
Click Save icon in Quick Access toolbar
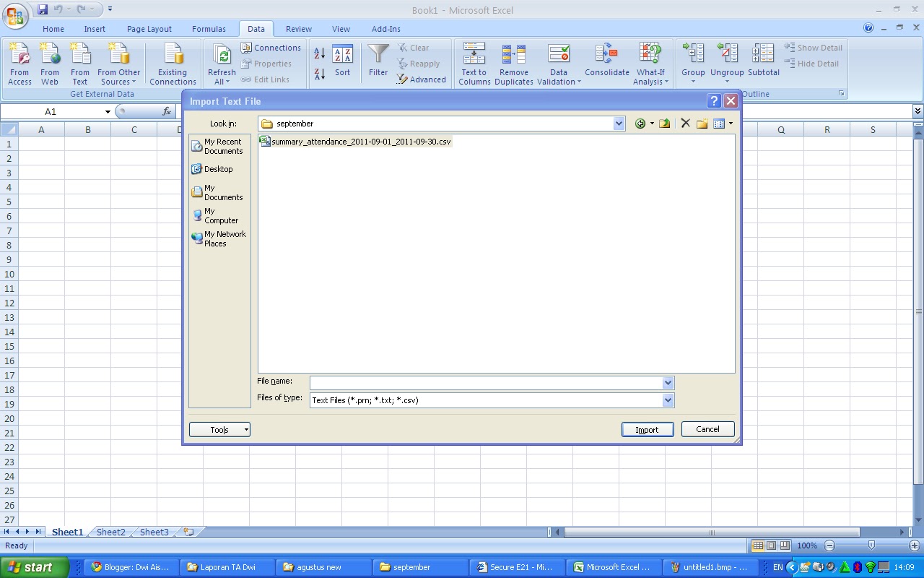pyautogui.click(x=43, y=9)
